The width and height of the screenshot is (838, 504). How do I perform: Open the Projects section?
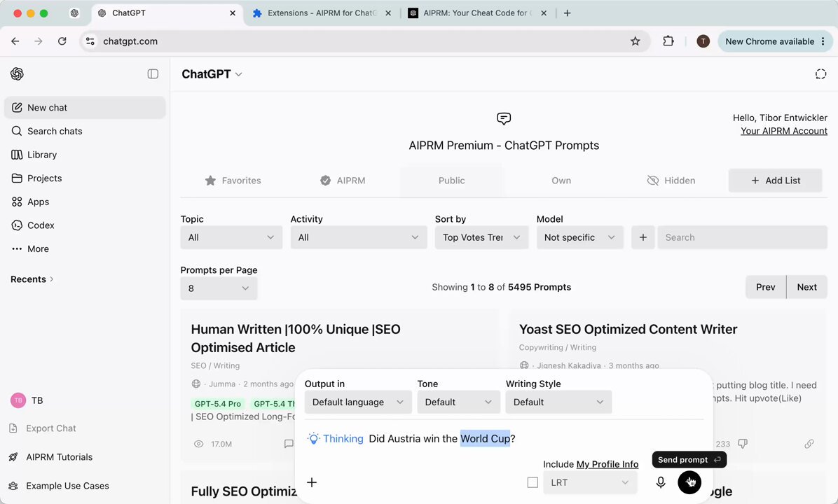(x=85, y=178)
